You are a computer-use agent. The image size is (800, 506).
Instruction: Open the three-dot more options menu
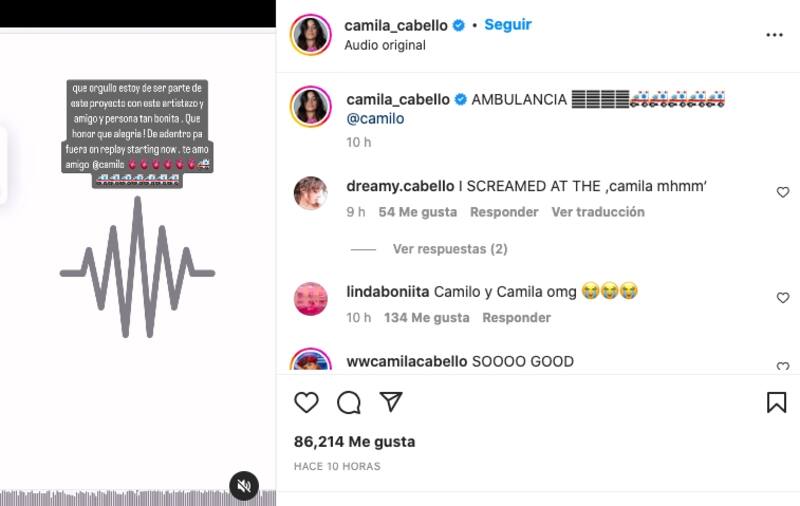click(774, 35)
